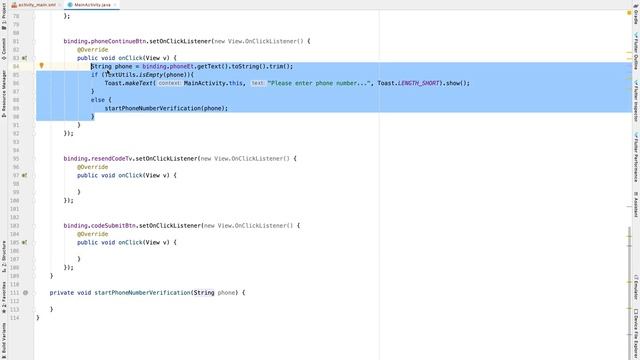Open the Flutter Inspector panel

tap(636, 101)
